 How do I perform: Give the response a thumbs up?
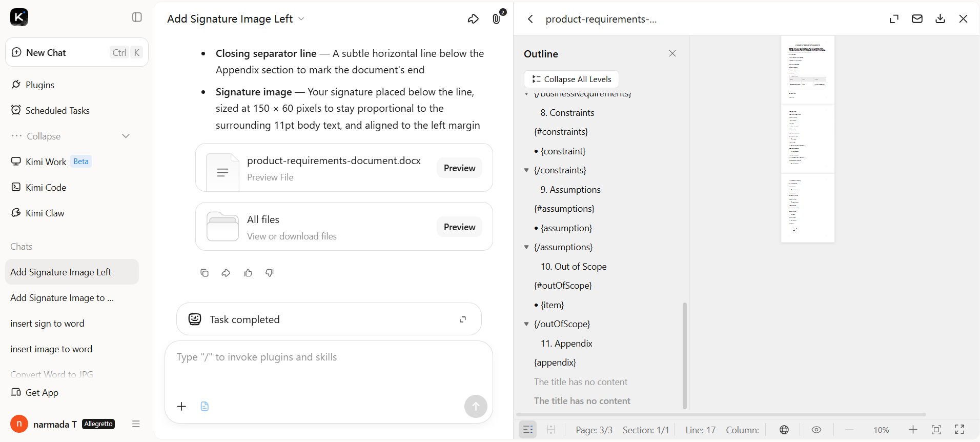click(248, 273)
